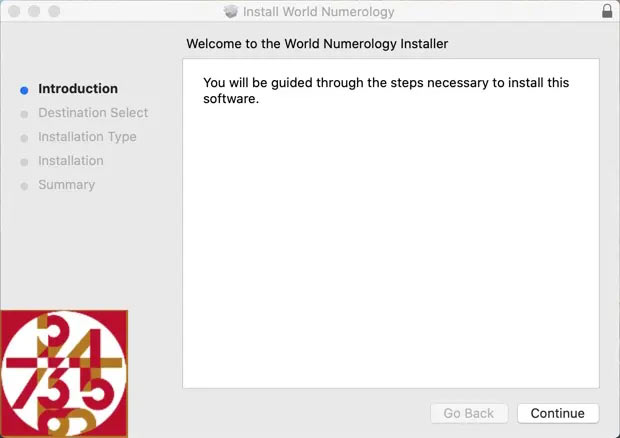
Task: Click the Continue button
Action: pyautogui.click(x=558, y=413)
